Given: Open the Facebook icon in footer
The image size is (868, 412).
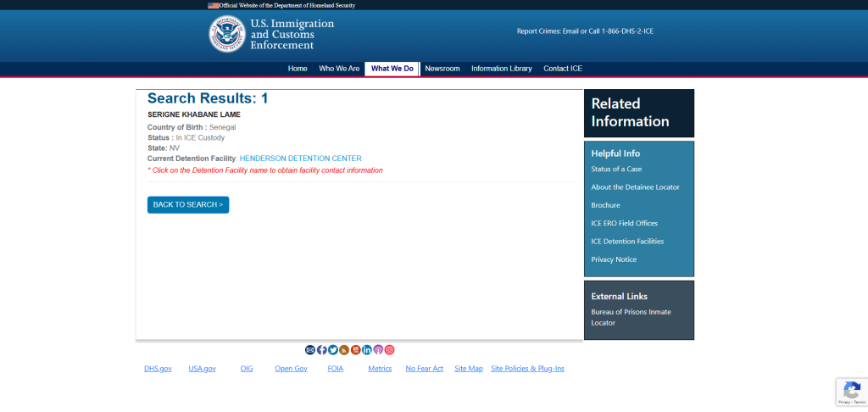Looking at the screenshot, I should 321,350.
